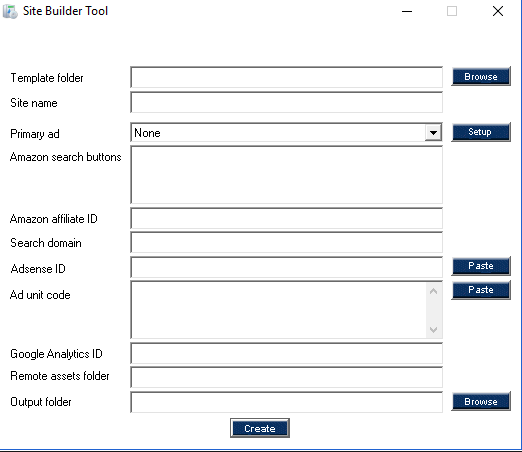This screenshot has width=522, height=452.
Task: Focus the Amazon affiliate ID field
Action: point(286,218)
